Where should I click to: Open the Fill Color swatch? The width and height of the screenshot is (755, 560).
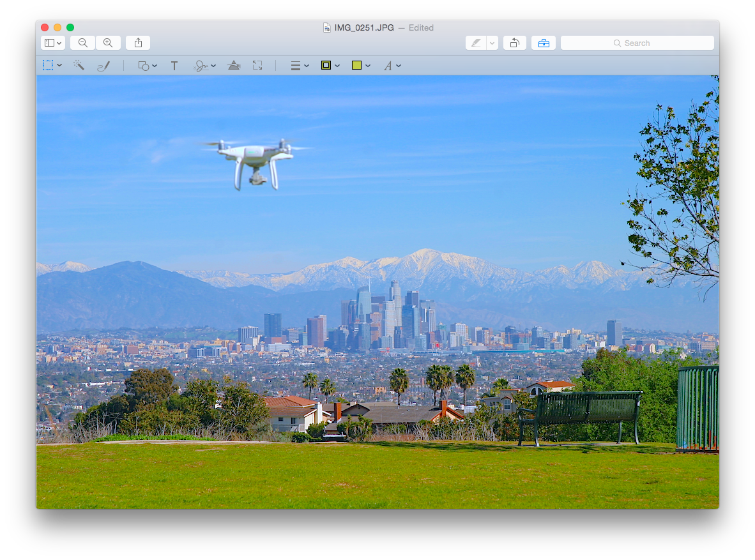pyautogui.click(x=360, y=65)
